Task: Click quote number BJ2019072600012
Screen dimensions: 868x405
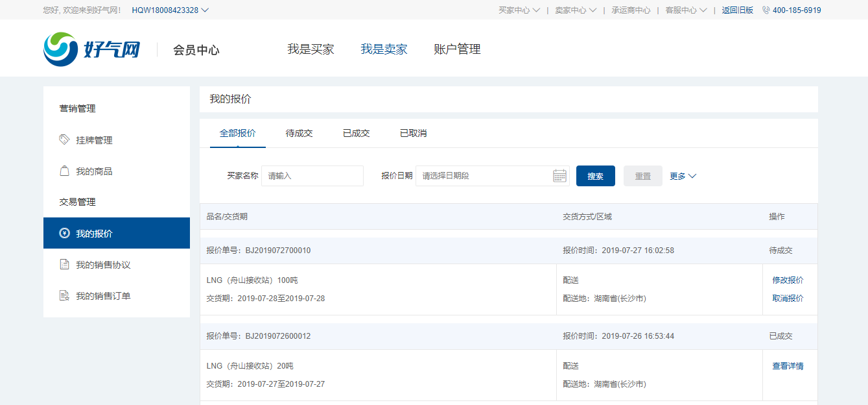Action: pos(278,336)
